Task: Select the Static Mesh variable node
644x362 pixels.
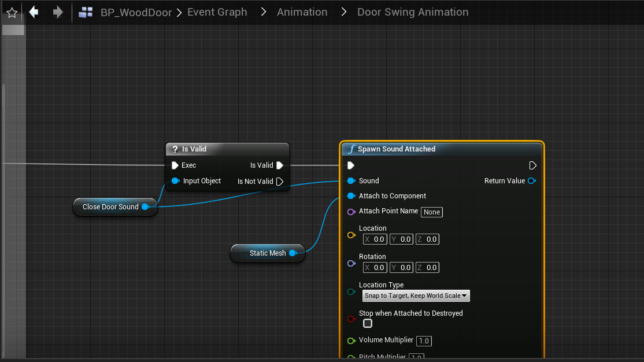Action: (267, 253)
